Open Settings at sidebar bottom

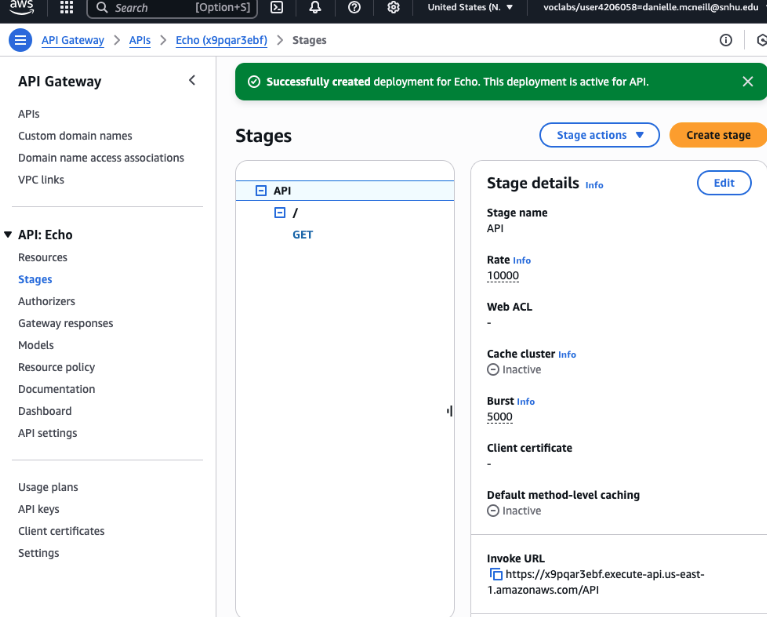[39, 553]
